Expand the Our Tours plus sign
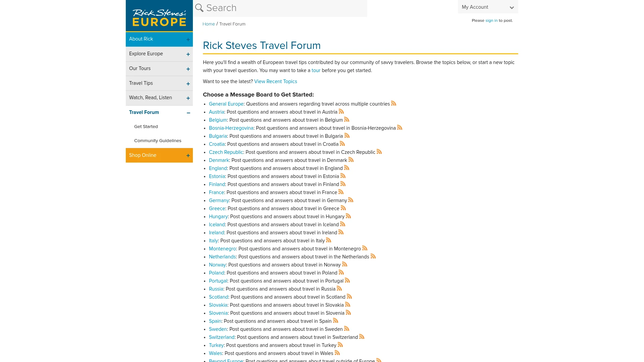 (x=188, y=69)
